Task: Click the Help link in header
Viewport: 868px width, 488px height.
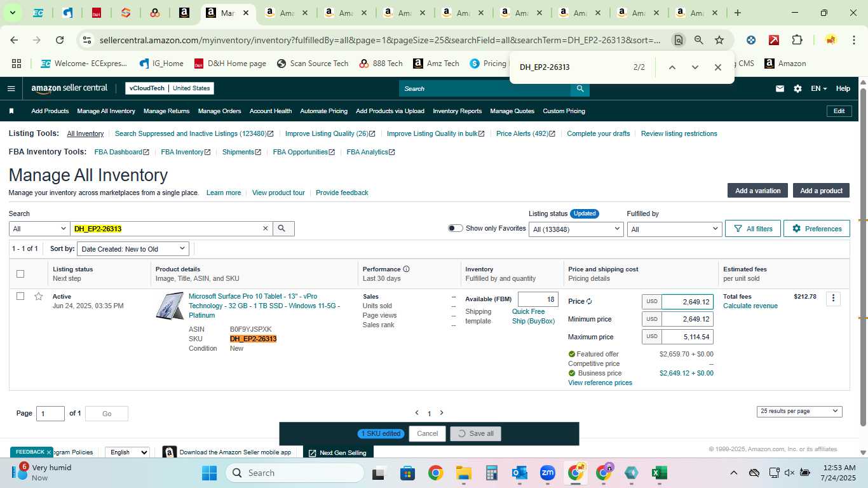Action: point(843,88)
